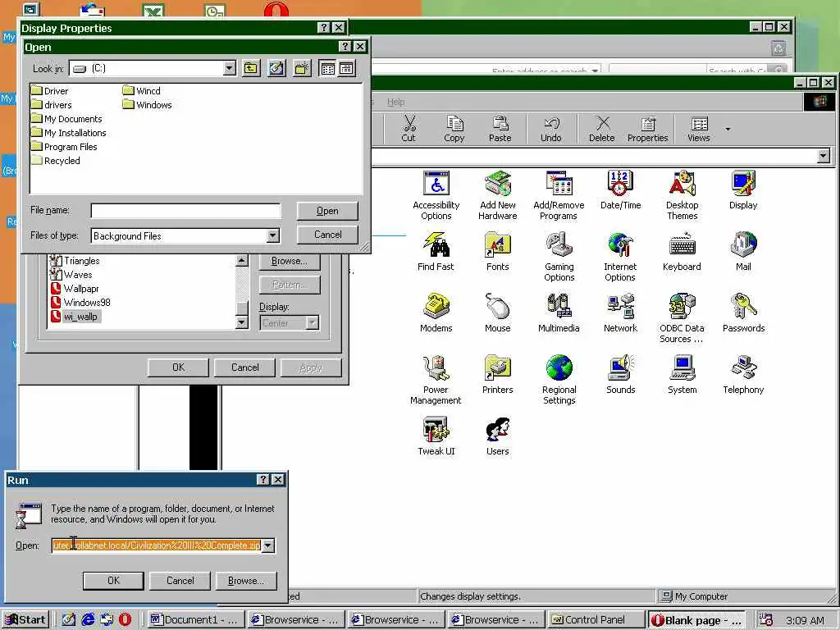Open the Network applet
The height and width of the screenshot is (630, 840).
pos(620,313)
